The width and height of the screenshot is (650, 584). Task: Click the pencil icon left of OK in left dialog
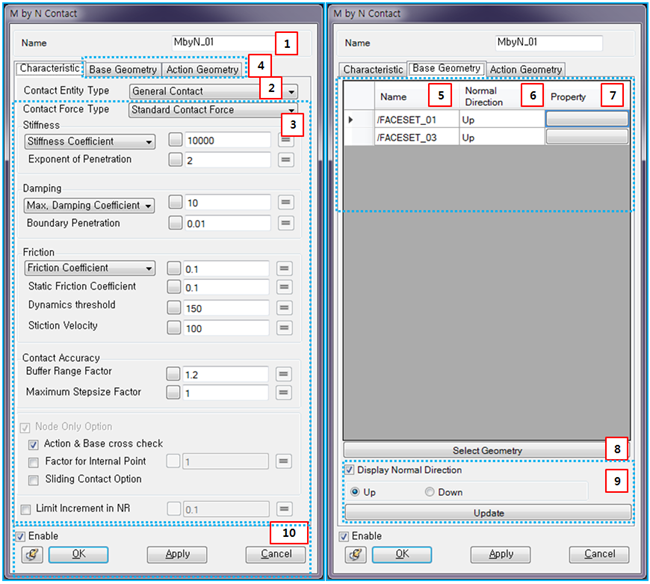point(32,554)
